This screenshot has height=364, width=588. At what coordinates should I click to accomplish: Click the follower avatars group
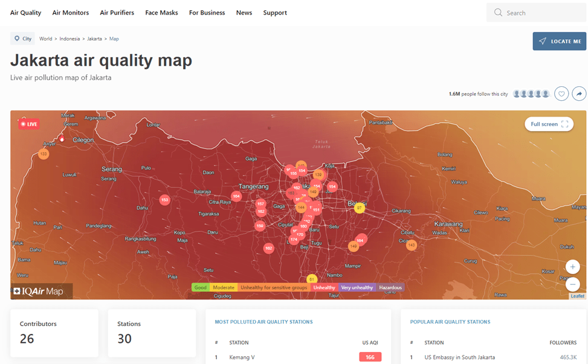tap(532, 94)
